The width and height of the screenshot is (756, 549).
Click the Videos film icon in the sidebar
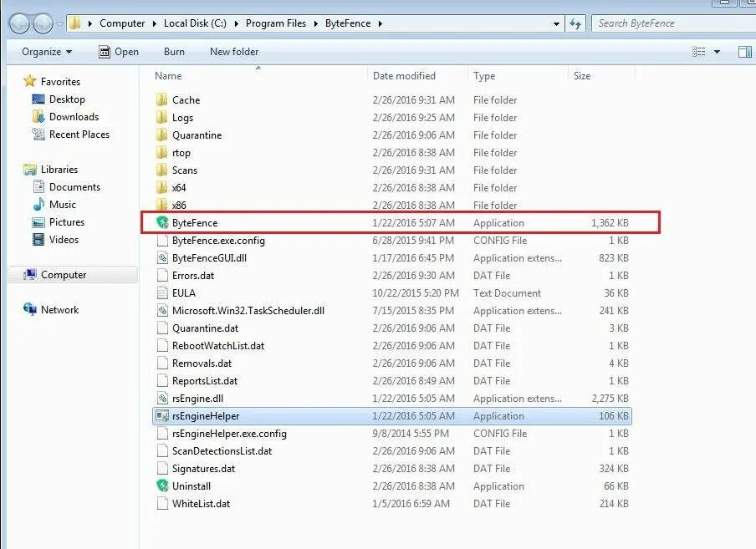(38, 239)
